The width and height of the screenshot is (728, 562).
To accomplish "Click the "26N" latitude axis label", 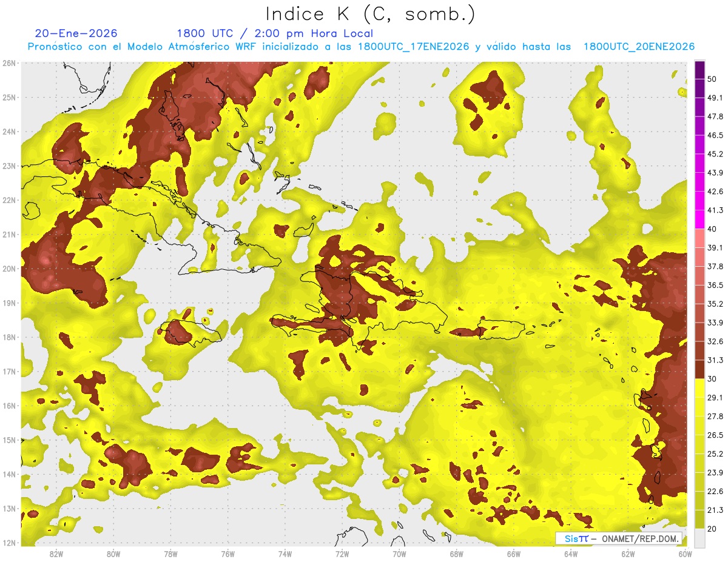I will (9, 63).
